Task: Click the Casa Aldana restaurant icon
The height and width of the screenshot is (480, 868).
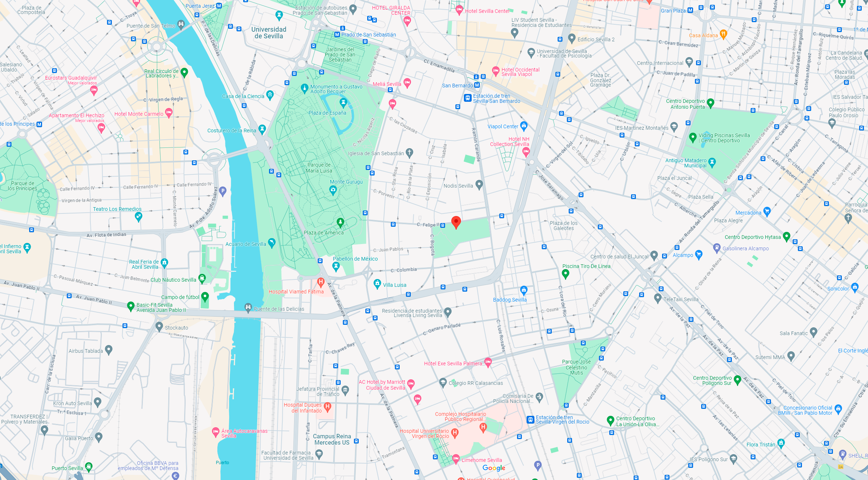Action: [x=723, y=34]
